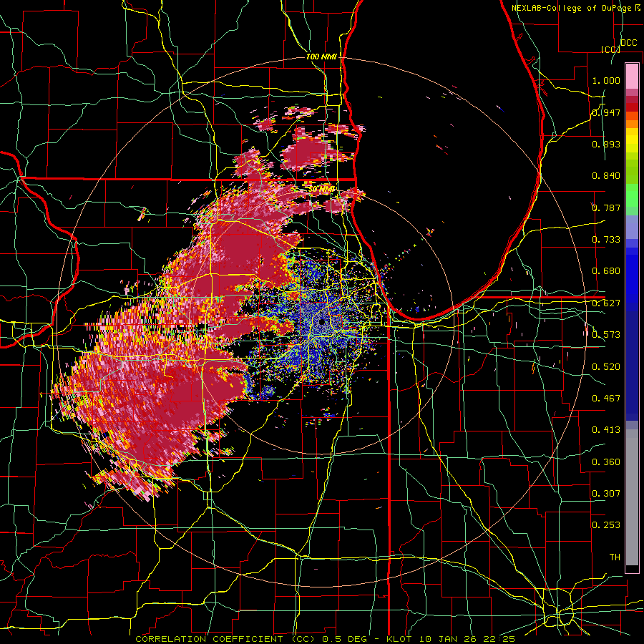Select the 0.840 legend value
The width and height of the screenshot is (644, 644).
(x=606, y=176)
